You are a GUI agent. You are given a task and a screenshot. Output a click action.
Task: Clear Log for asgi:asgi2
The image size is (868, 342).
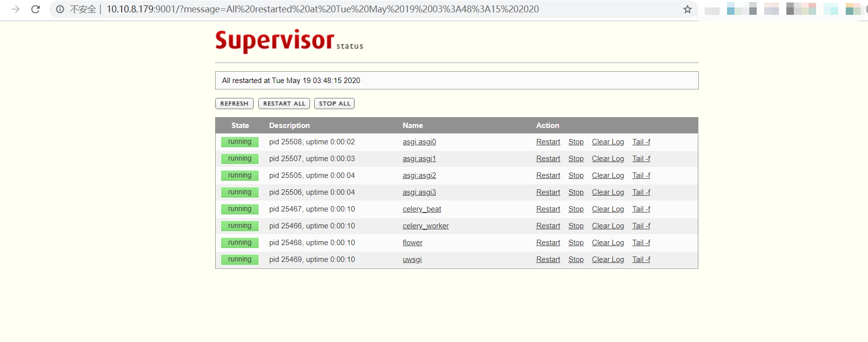[608, 175]
